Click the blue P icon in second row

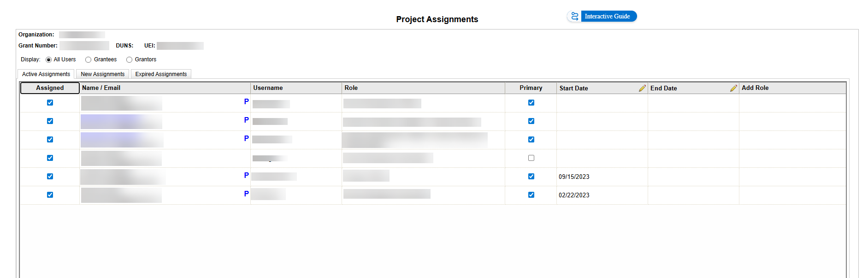(246, 120)
